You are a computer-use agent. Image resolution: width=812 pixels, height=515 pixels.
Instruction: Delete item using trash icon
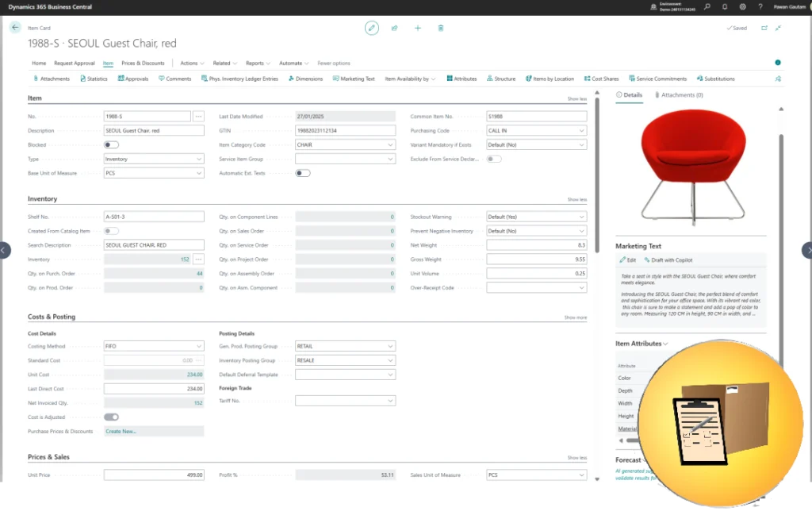(x=441, y=28)
